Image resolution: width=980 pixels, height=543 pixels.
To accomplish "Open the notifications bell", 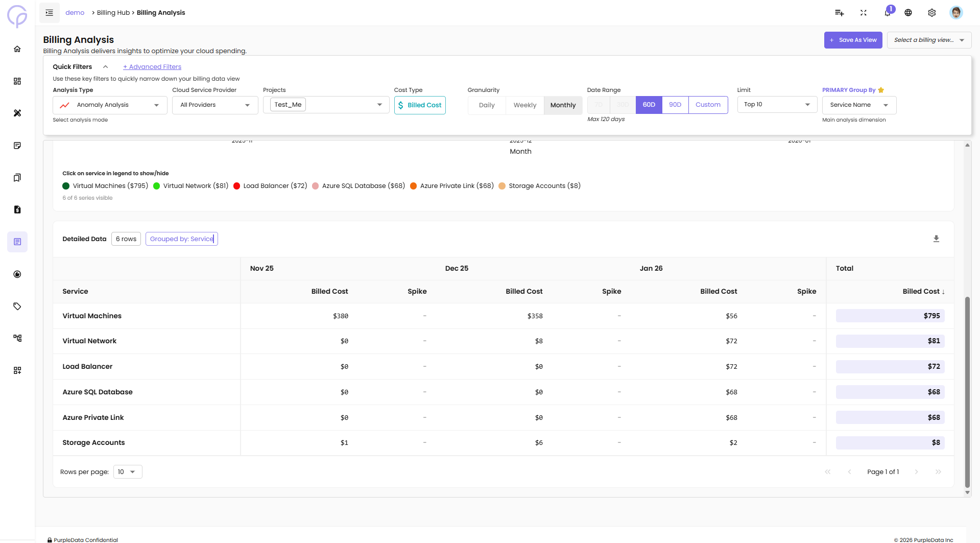I will click(x=887, y=13).
